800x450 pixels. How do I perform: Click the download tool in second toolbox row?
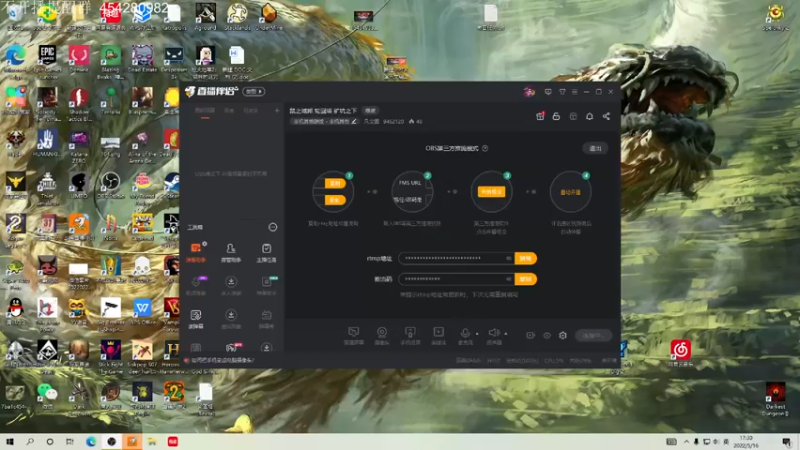click(x=231, y=285)
